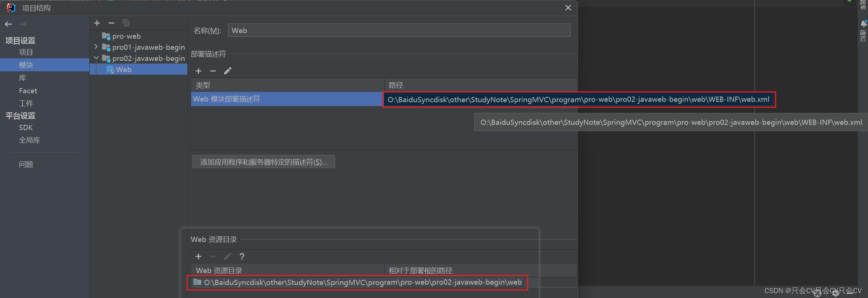The width and height of the screenshot is (868, 298).
Task: Remove the Web resource directory entry
Action: point(213,256)
